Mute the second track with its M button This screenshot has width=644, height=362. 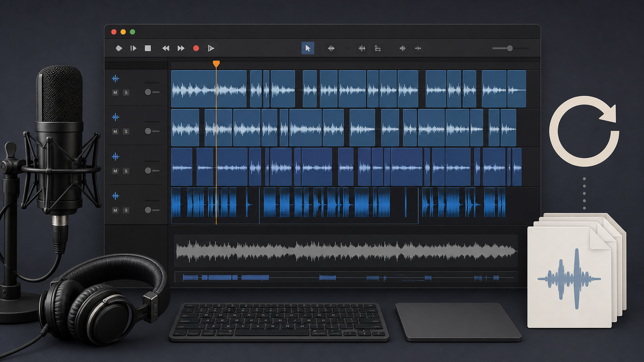[x=115, y=131]
